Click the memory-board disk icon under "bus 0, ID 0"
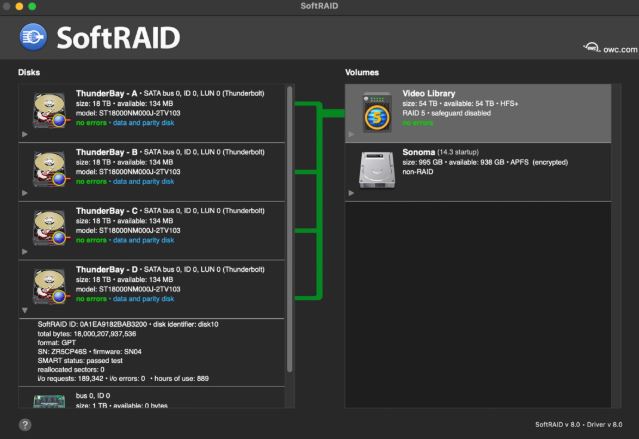This screenshot has height=439, width=639. pyautogui.click(x=49, y=401)
